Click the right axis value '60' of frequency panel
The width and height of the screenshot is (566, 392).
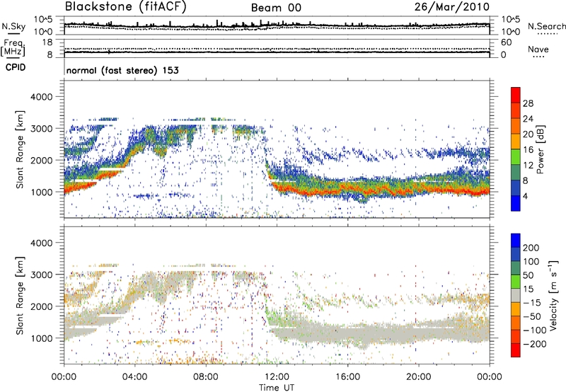pyautogui.click(x=507, y=42)
